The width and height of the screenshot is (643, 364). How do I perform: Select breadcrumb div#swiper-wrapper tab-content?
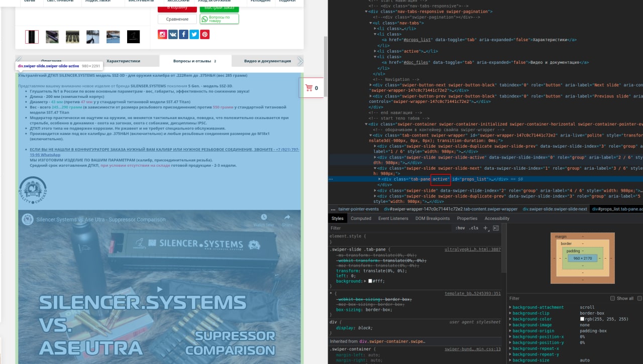(x=451, y=209)
